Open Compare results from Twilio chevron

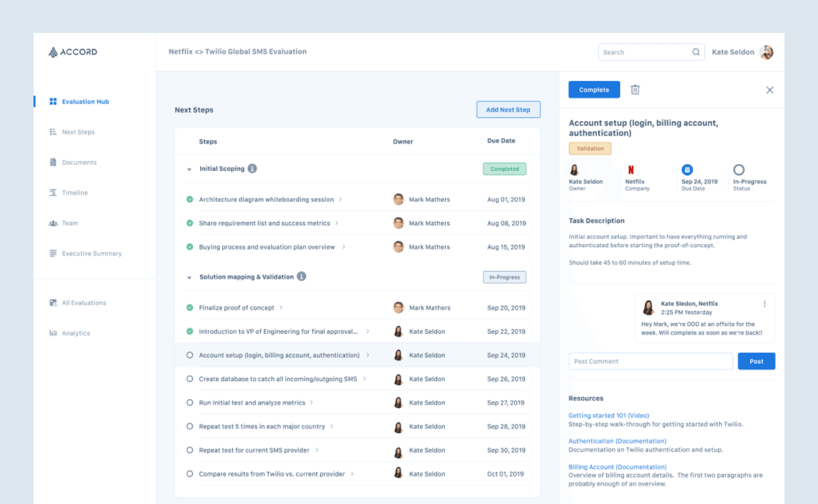352,474
